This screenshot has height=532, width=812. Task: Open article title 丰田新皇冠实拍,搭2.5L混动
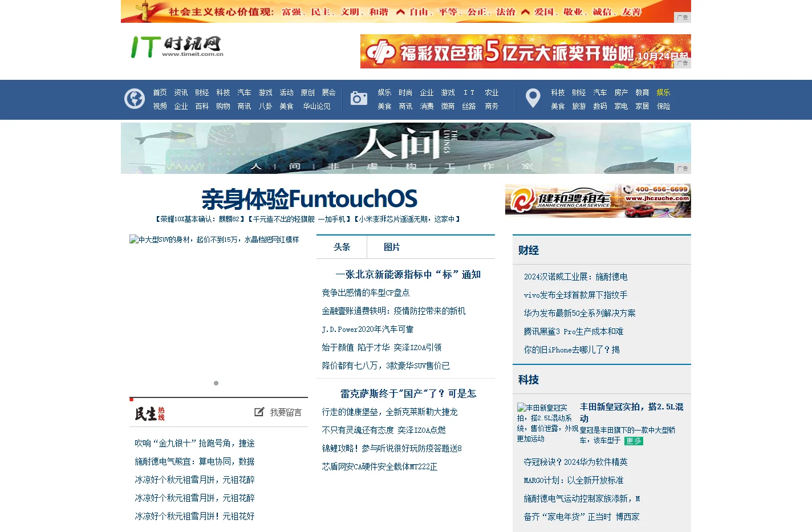pos(631,412)
